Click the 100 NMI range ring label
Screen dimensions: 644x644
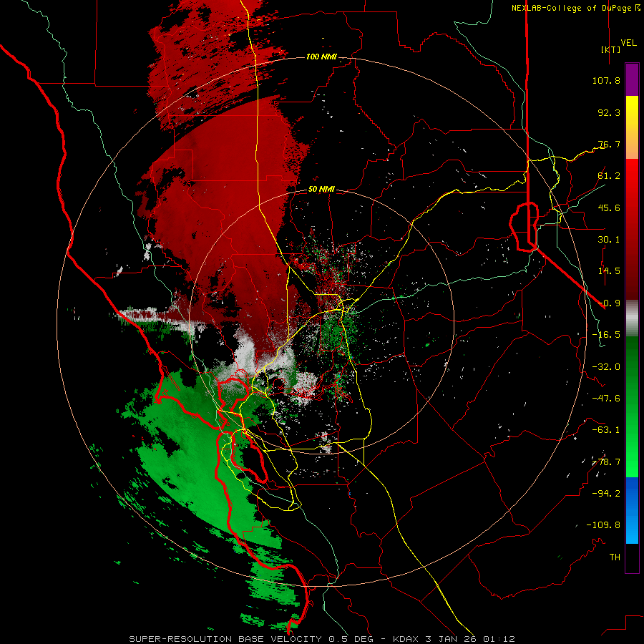coord(321,57)
